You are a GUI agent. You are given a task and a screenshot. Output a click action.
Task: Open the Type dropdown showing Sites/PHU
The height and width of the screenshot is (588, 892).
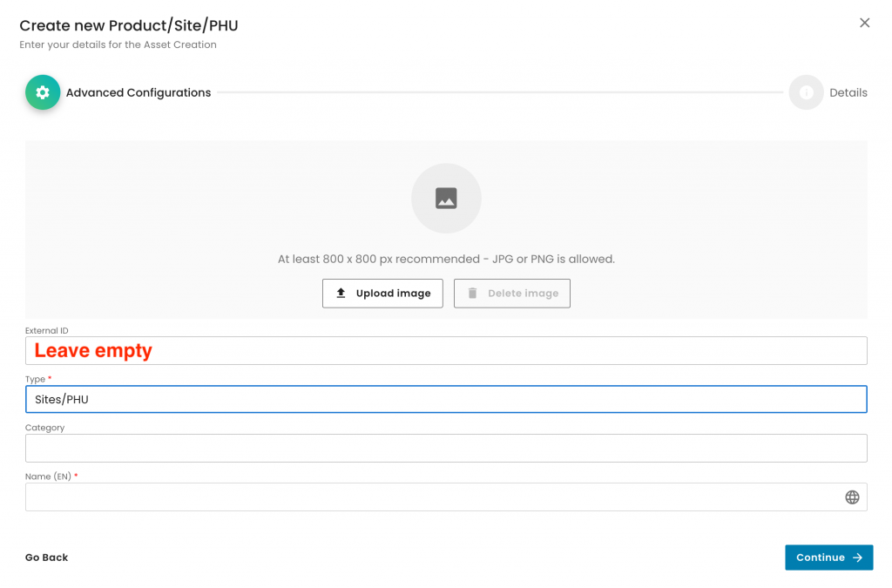pos(446,399)
